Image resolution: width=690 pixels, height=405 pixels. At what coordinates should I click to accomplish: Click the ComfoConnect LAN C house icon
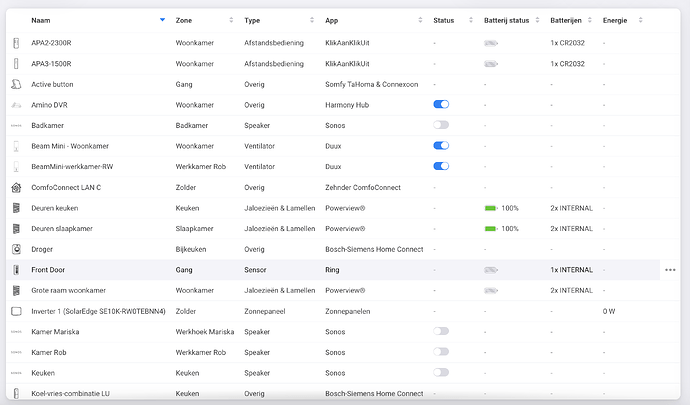click(x=16, y=188)
